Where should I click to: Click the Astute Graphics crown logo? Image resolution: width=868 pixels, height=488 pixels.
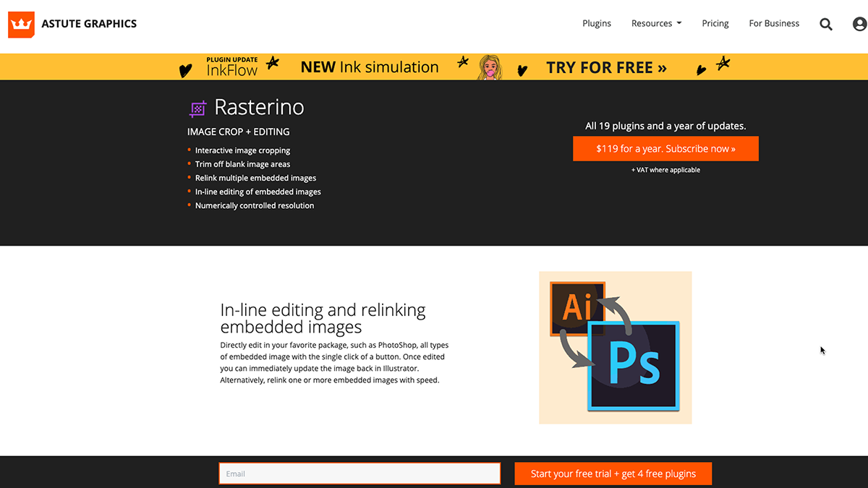click(x=21, y=24)
